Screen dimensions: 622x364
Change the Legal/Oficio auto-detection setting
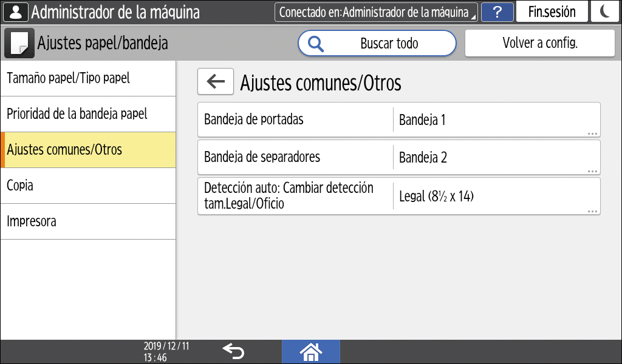coord(399,196)
